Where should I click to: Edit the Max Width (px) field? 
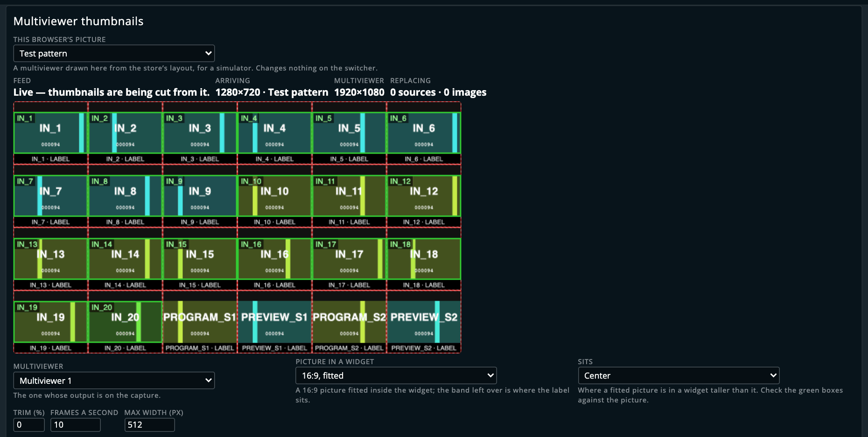149,424
